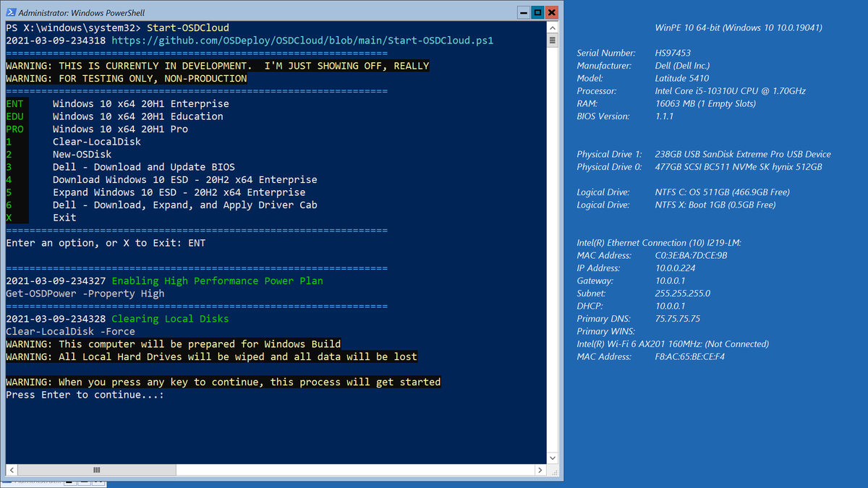
Task: Click 'Expand Windows 10 ESD - 20H2 x64 Enterprise'
Action: click(x=179, y=192)
